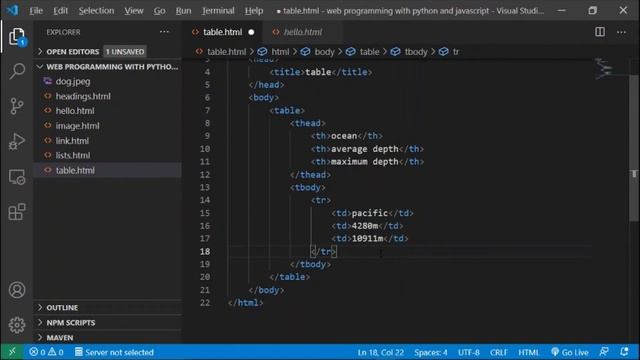Click table breadcrumb item
The height and width of the screenshot is (360, 640).
tap(369, 52)
